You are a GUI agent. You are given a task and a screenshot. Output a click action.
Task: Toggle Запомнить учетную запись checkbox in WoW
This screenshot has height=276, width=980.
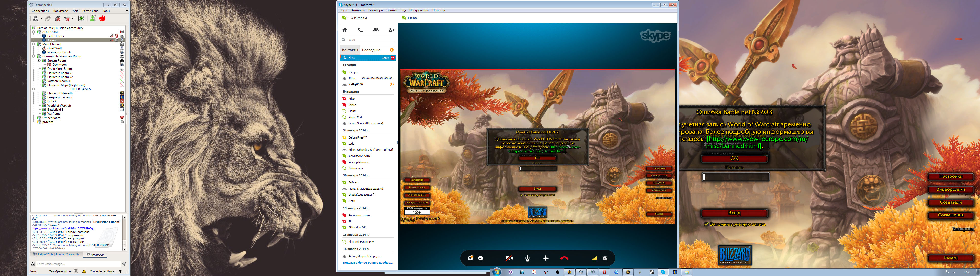point(706,225)
